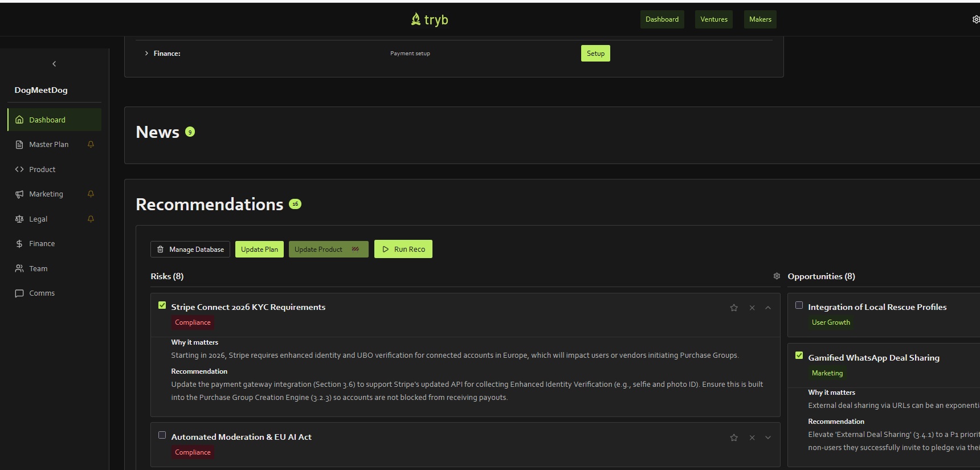Expand the Finance row chevron

coord(146,53)
